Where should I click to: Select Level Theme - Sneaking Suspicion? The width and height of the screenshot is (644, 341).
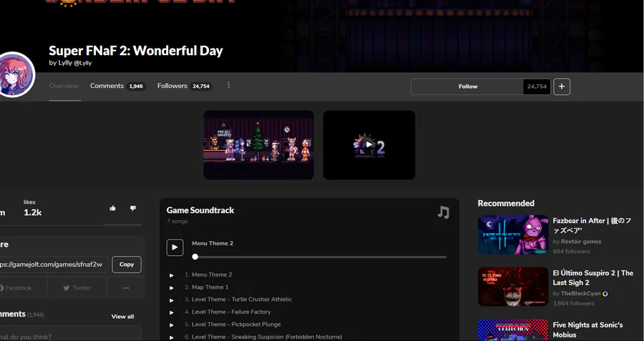coord(267,337)
